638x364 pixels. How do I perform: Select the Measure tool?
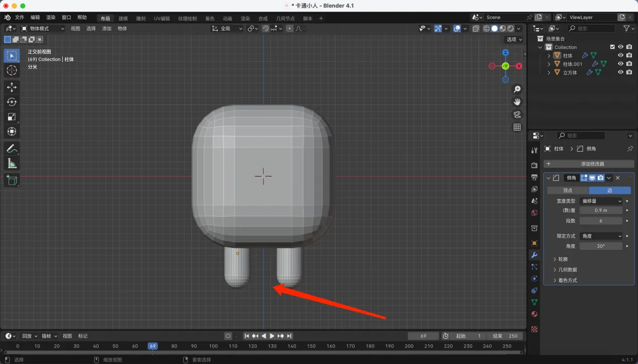tap(12, 163)
